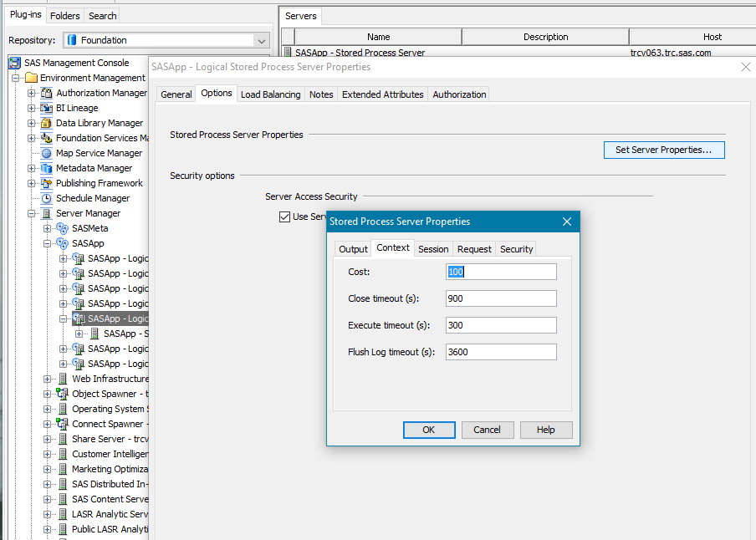Select the BI Lineage icon

(x=47, y=108)
